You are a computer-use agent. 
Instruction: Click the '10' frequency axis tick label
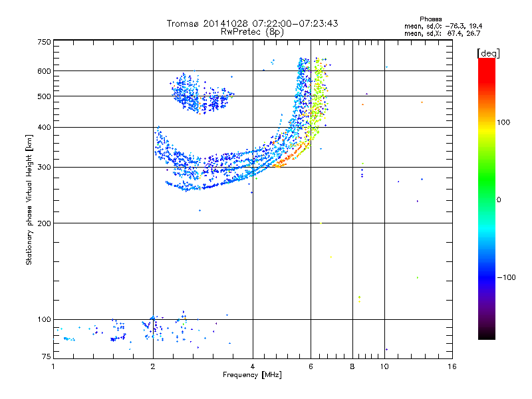384,366
